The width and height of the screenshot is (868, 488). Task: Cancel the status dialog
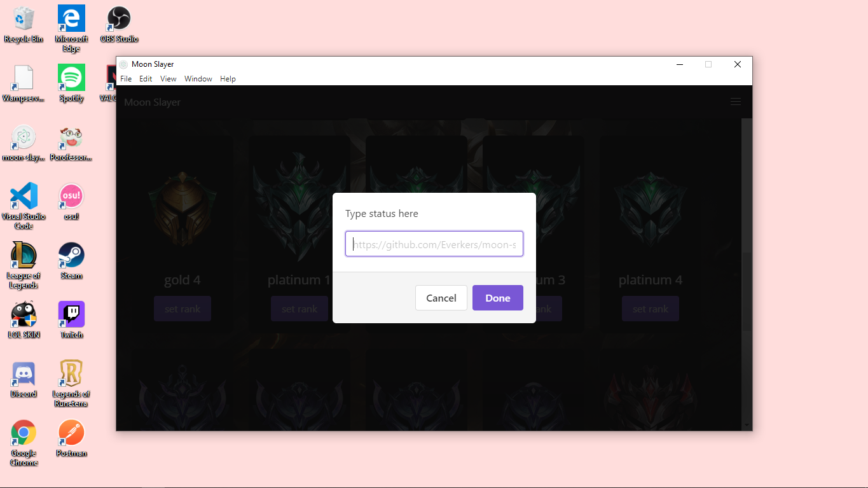pos(441,298)
